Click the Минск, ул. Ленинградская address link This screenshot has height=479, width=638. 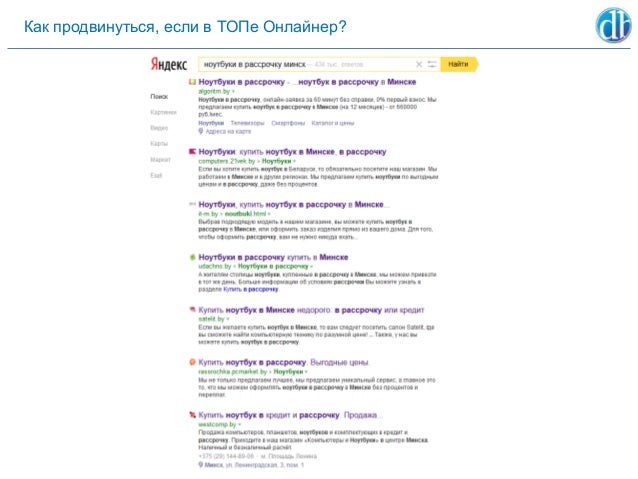coord(255,465)
